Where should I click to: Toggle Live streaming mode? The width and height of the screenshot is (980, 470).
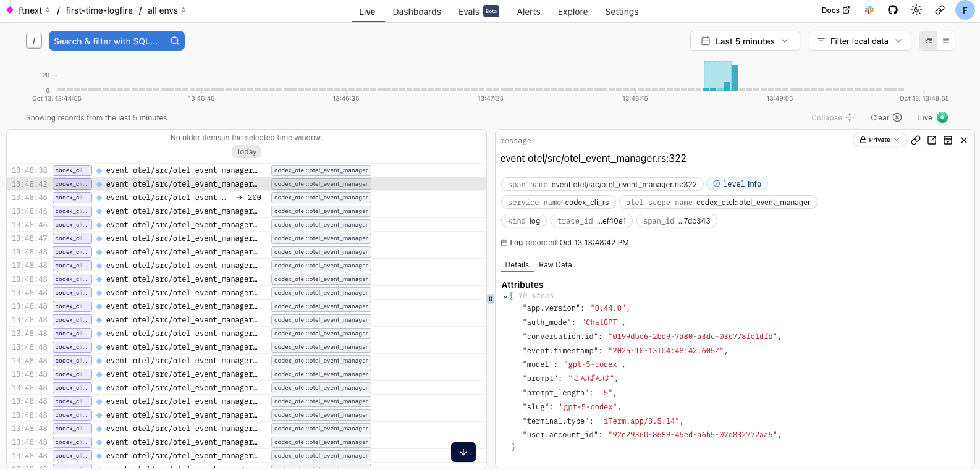(x=932, y=118)
